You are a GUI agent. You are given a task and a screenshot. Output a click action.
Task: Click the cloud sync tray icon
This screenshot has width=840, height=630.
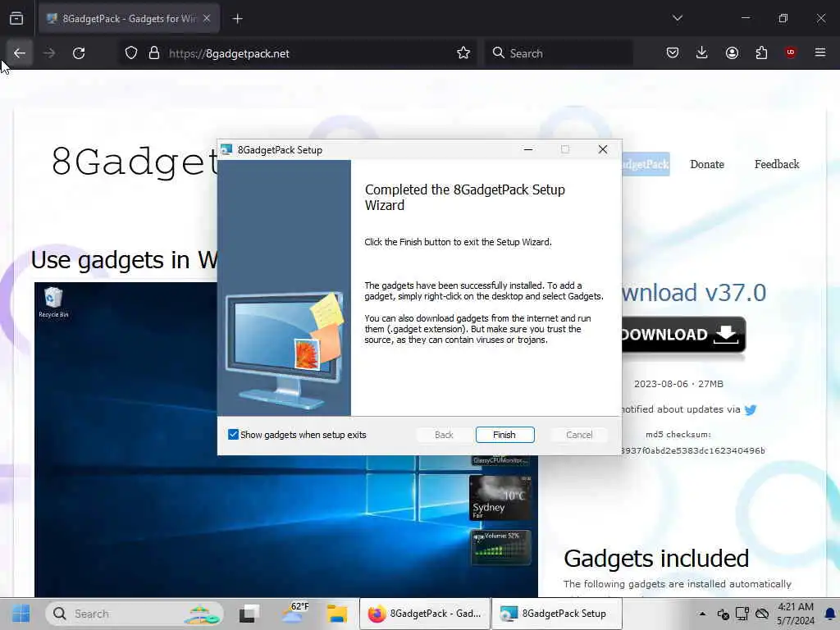point(762,614)
